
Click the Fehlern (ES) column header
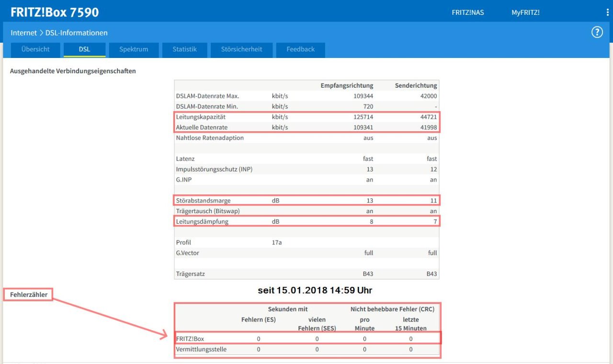tap(259, 319)
